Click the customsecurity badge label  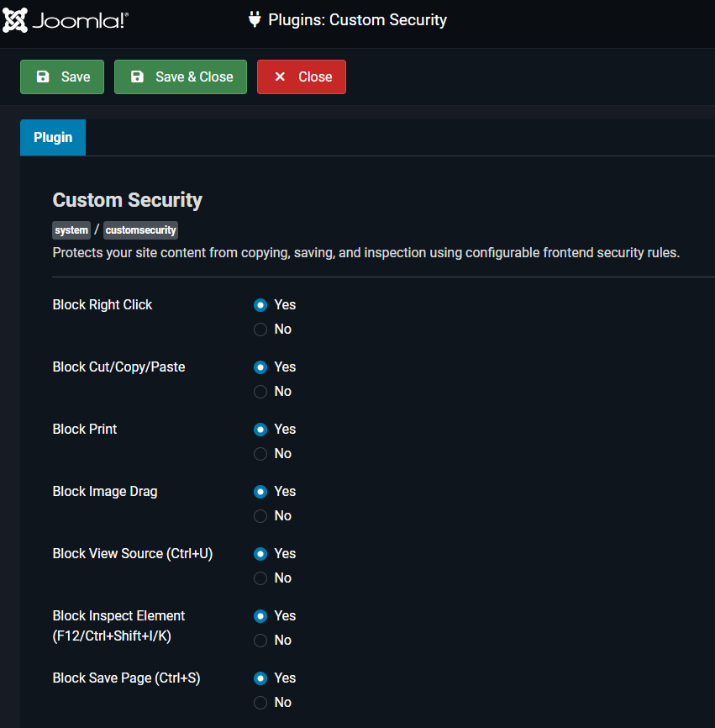pos(140,230)
